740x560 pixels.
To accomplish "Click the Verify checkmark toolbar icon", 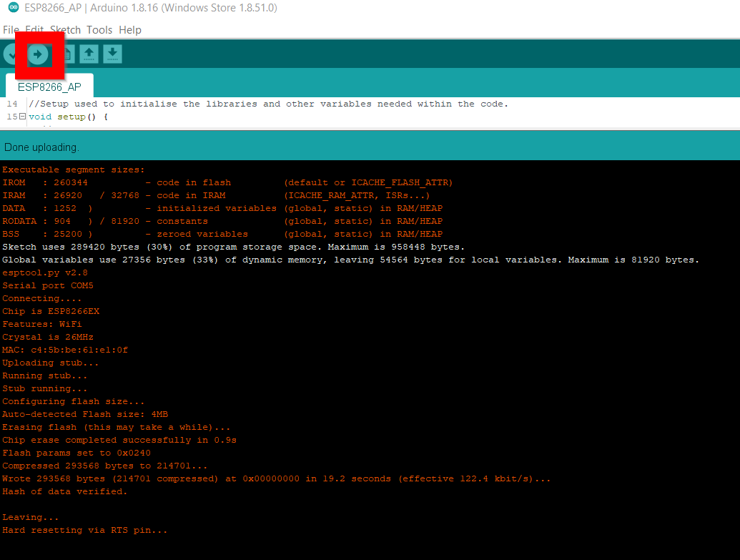I will pyautogui.click(x=11, y=54).
